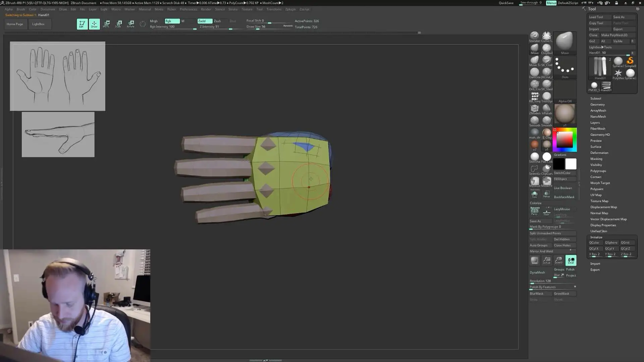
Task: Expand the Subtool palette section
Action: (596, 99)
